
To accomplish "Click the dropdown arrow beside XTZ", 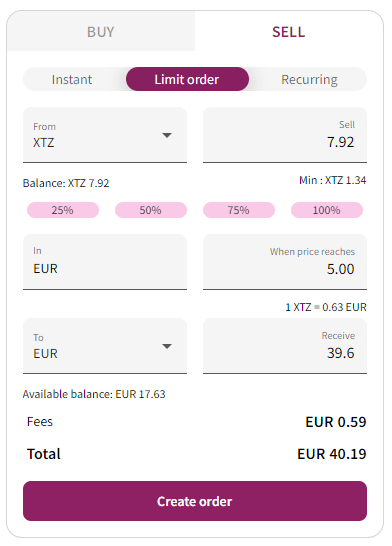I will point(167,135).
